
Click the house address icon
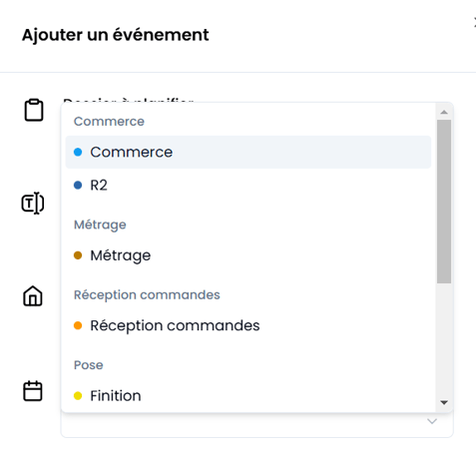pos(33,295)
